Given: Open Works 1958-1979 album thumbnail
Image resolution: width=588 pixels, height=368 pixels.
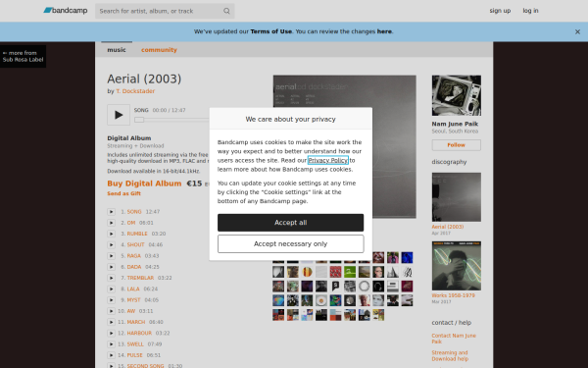Looking at the screenshot, I should (457, 266).
